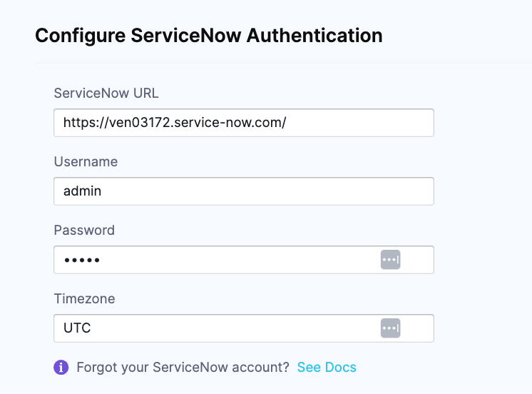Click the autofill icon in Timezone field

390,328
